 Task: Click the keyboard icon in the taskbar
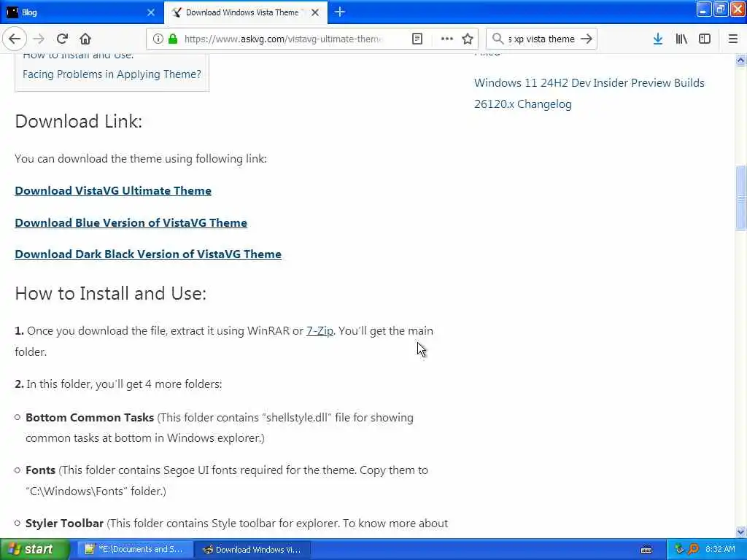click(x=646, y=550)
